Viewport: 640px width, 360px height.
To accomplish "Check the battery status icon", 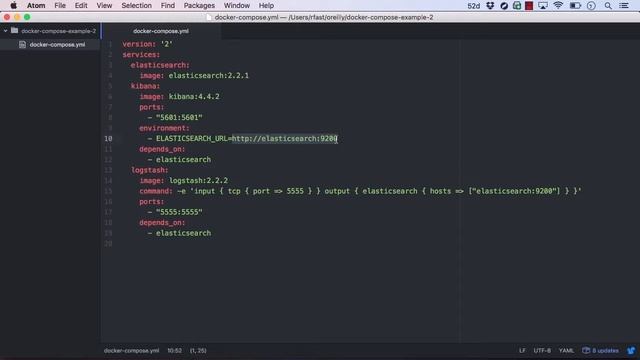I will tap(575, 6).
